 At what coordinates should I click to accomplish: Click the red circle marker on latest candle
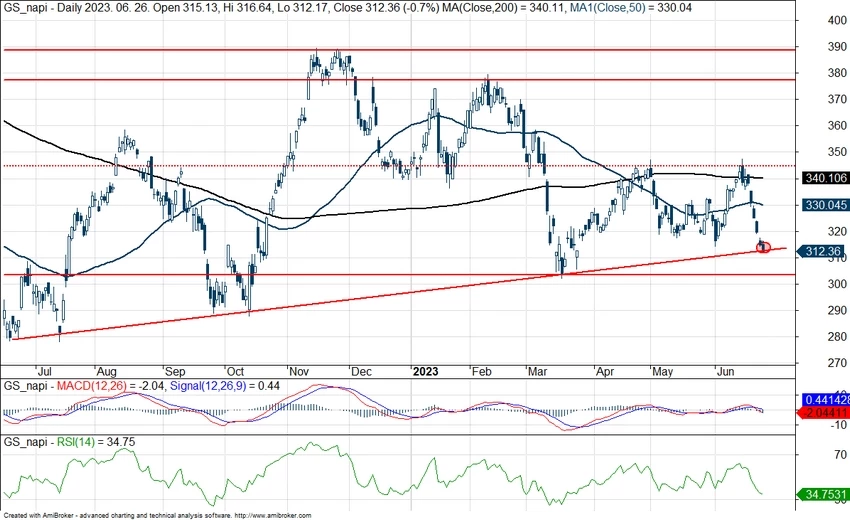click(764, 246)
